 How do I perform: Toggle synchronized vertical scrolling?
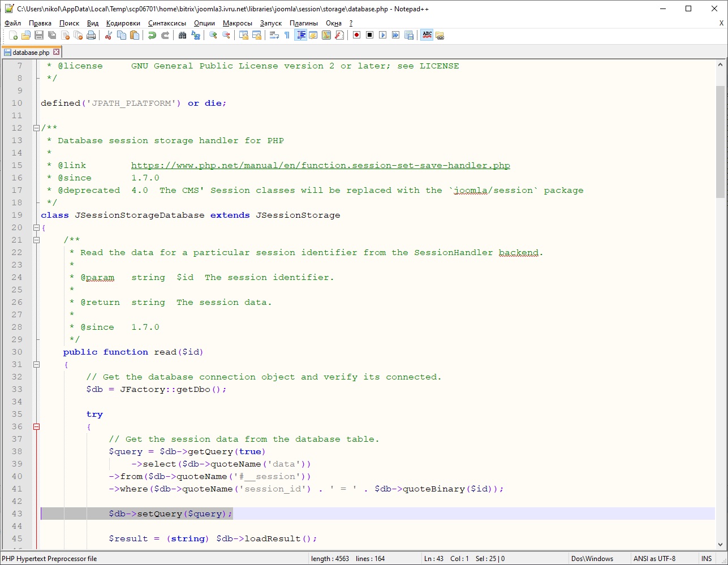point(244,35)
